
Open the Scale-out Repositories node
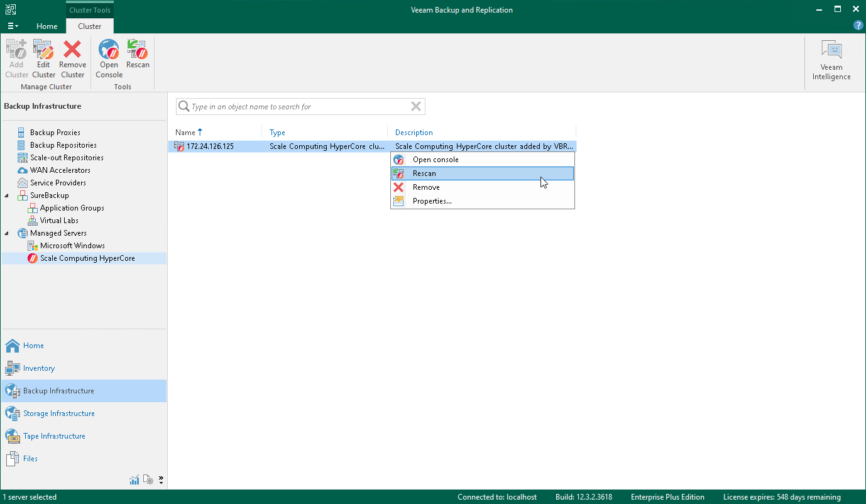tap(67, 158)
